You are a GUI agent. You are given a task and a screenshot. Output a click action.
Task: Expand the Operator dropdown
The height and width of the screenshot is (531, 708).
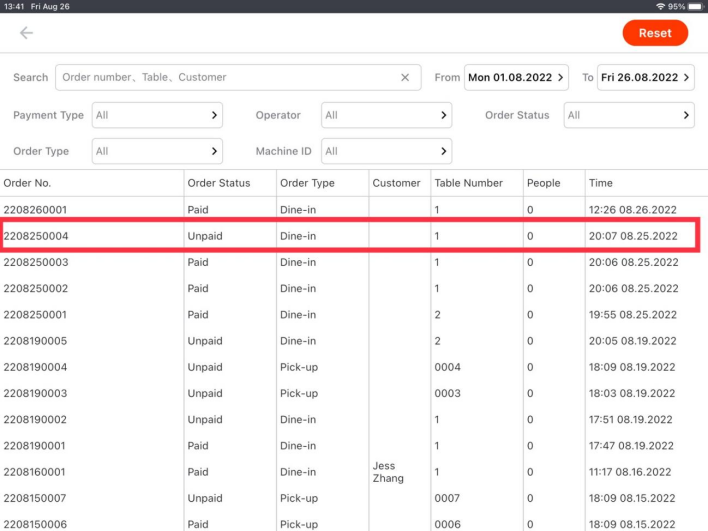[386, 115]
